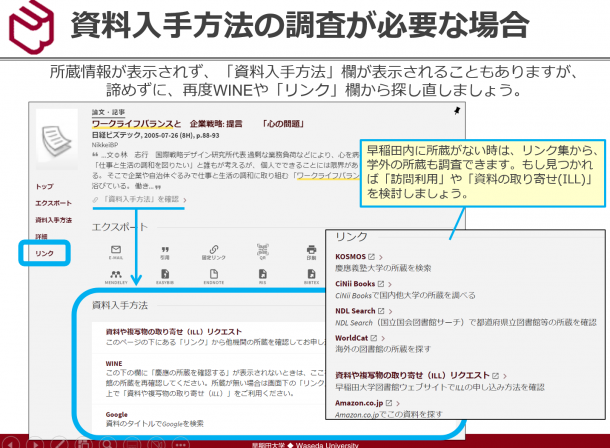Expand the chevron after KOSMOS link

coord(381,257)
